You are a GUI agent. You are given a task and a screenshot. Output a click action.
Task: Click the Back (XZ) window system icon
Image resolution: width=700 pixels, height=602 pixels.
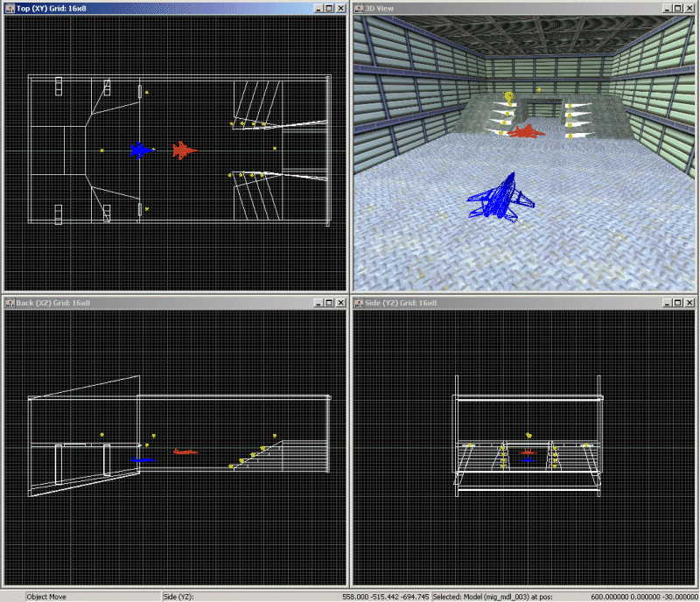(x=10, y=303)
